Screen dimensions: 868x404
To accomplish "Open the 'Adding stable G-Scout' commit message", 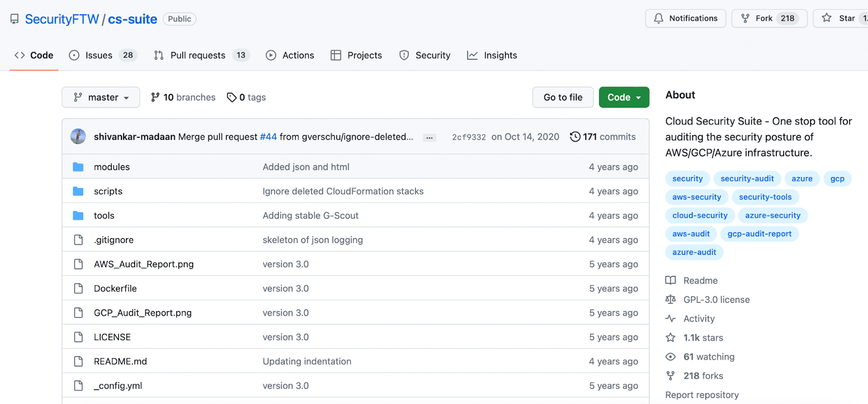I will pyautogui.click(x=310, y=216).
